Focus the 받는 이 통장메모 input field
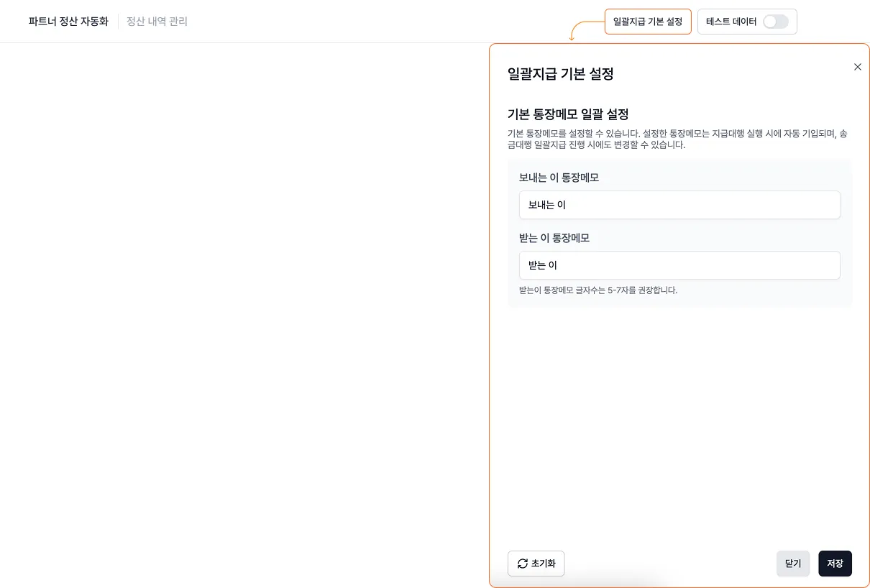This screenshot has width=870, height=588. (x=679, y=265)
